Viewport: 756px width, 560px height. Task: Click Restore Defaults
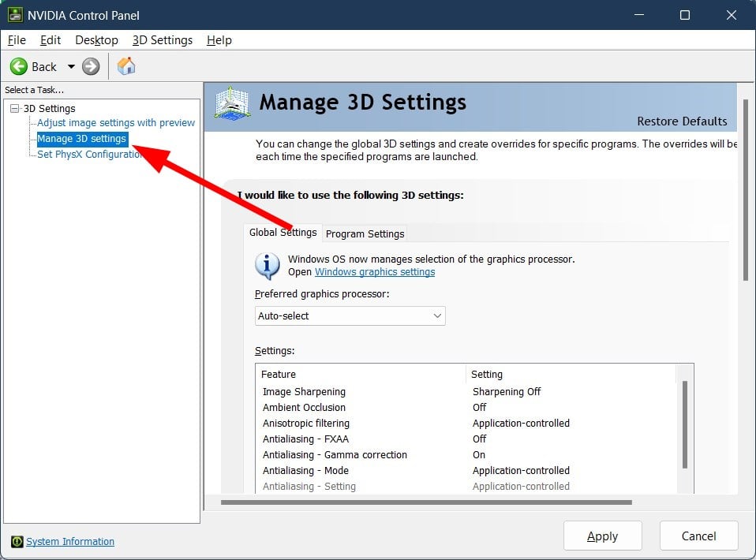[682, 121]
